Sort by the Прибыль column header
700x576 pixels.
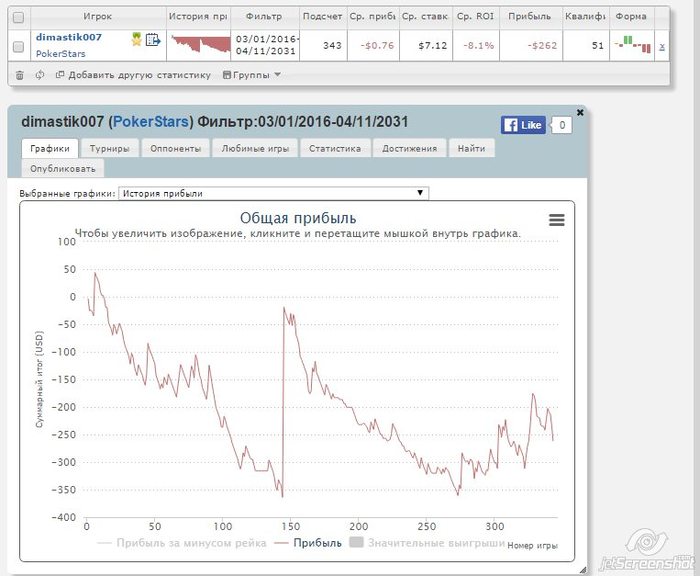[x=530, y=17]
